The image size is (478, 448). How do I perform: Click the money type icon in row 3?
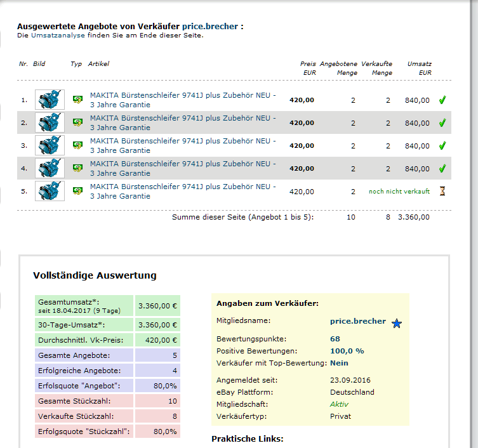(x=77, y=145)
